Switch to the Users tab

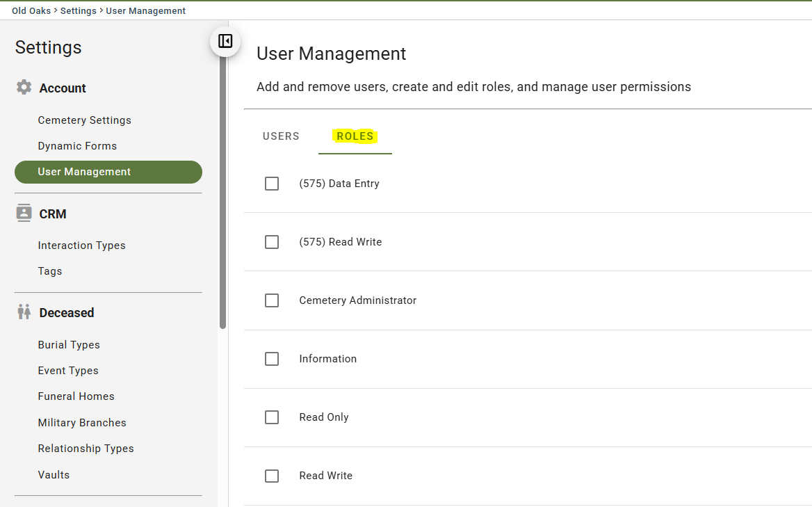(x=281, y=136)
